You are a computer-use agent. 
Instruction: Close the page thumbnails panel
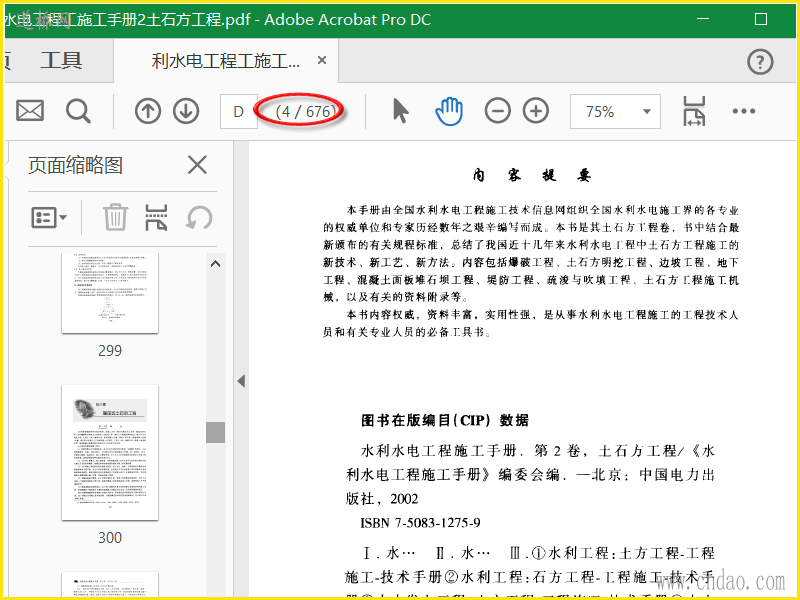[197, 165]
